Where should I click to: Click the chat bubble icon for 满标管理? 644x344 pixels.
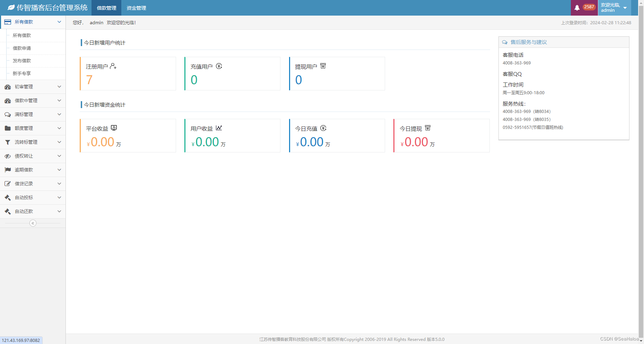click(8, 115)
